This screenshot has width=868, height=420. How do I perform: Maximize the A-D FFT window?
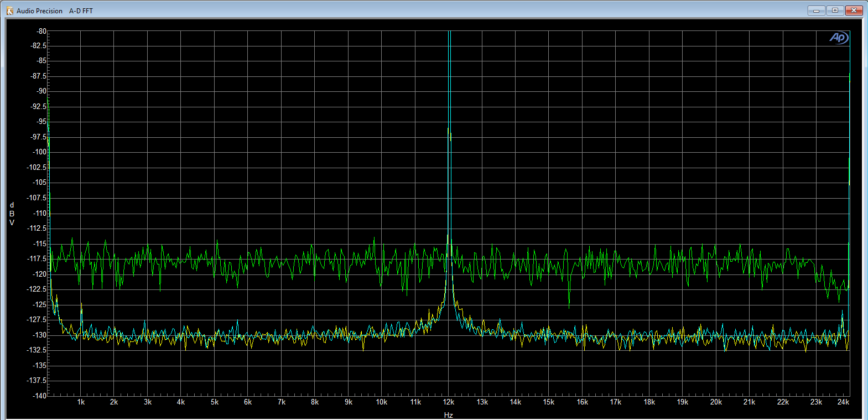coord(835,11)
